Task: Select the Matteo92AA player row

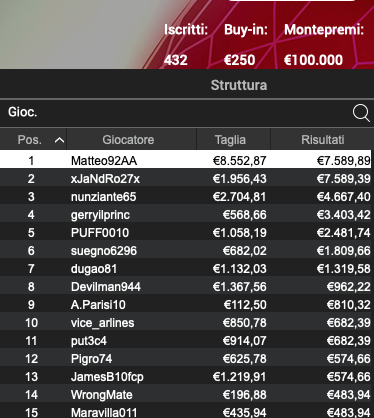Action: 187,159
